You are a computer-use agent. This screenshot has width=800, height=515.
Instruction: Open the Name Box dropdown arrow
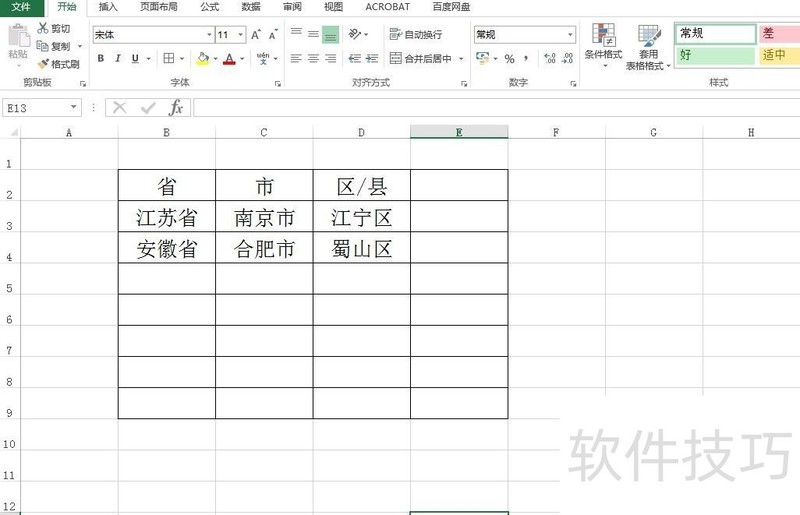pos(73,107)
